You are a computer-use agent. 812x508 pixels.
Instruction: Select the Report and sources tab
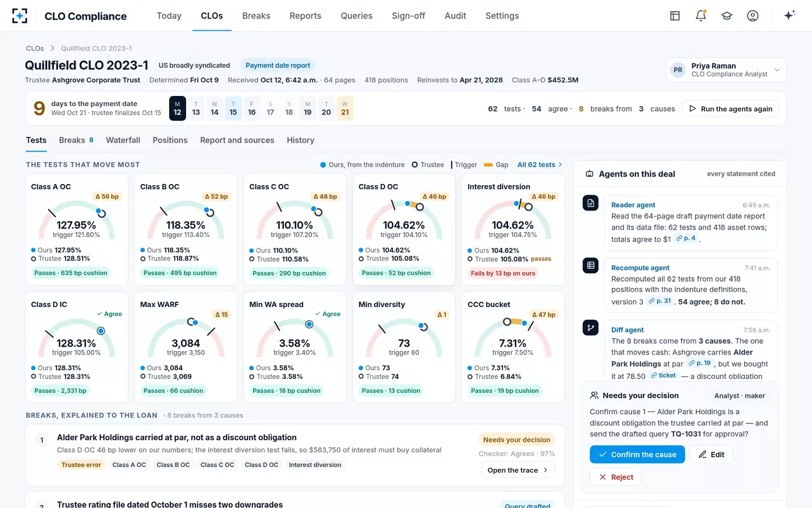(x=237, y=140)
